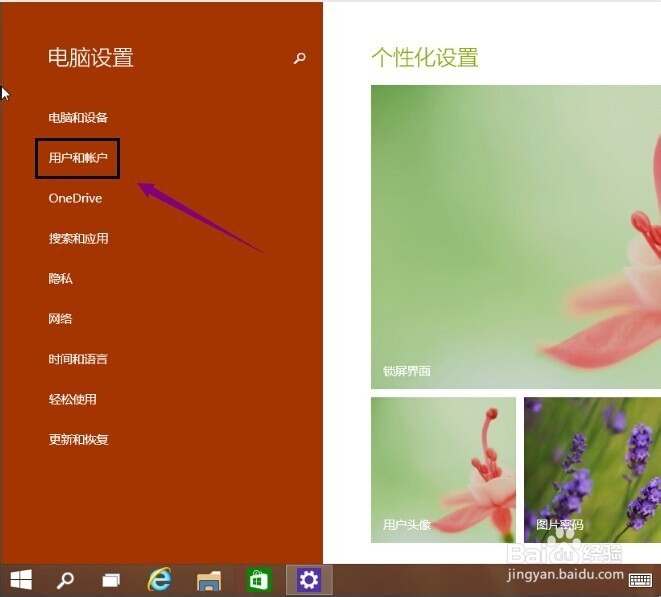
Task: Open the 图片密码 picture password tile
Action: click(x=592, y=470)
